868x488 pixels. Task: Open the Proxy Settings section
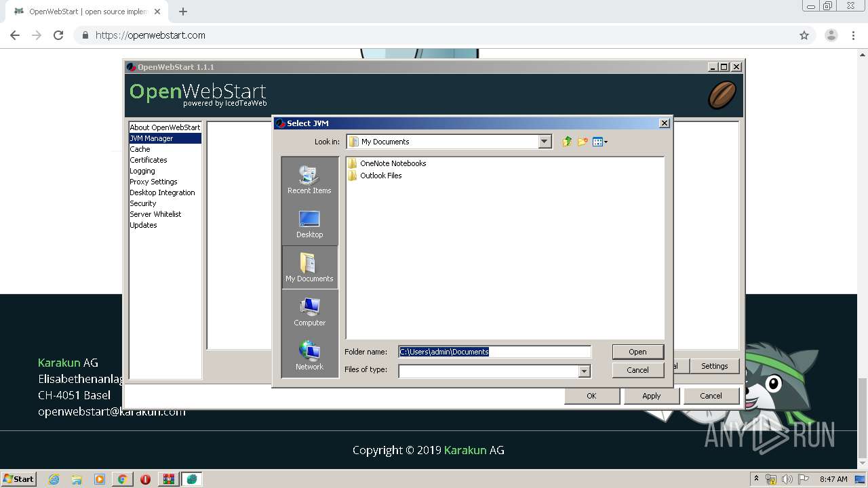165,182
